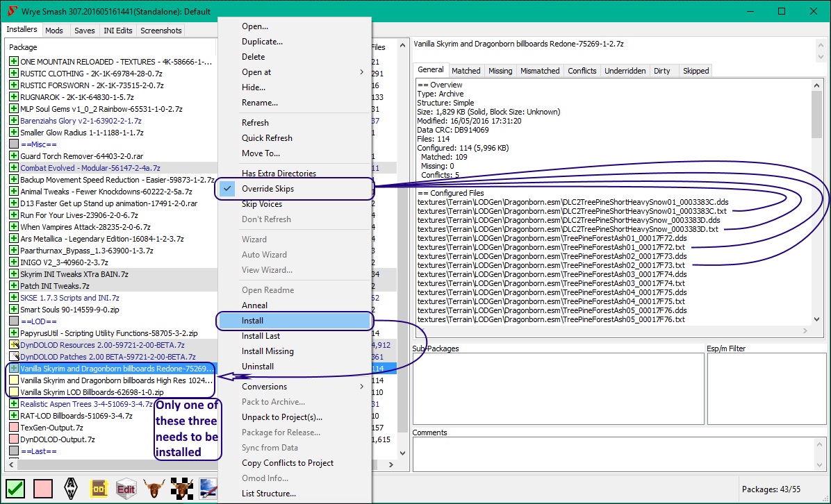831x504 pixels.
Task: Click the landscape paintbrush icon in status bar
Action: click(x=208, y=489)
